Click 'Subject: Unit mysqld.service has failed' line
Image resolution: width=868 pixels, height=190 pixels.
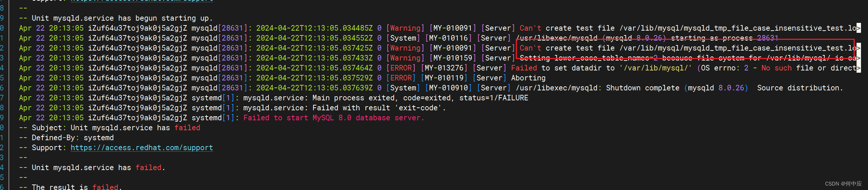[x=110, y=128]
